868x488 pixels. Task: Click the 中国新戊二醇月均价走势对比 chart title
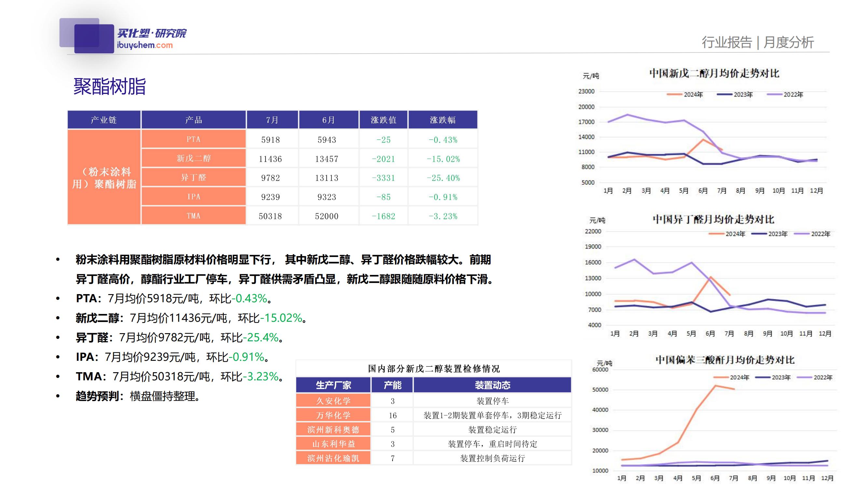click(x=714, y=73)
